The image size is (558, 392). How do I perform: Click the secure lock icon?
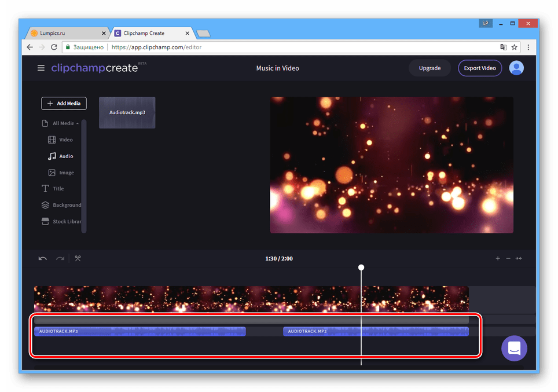68,47
